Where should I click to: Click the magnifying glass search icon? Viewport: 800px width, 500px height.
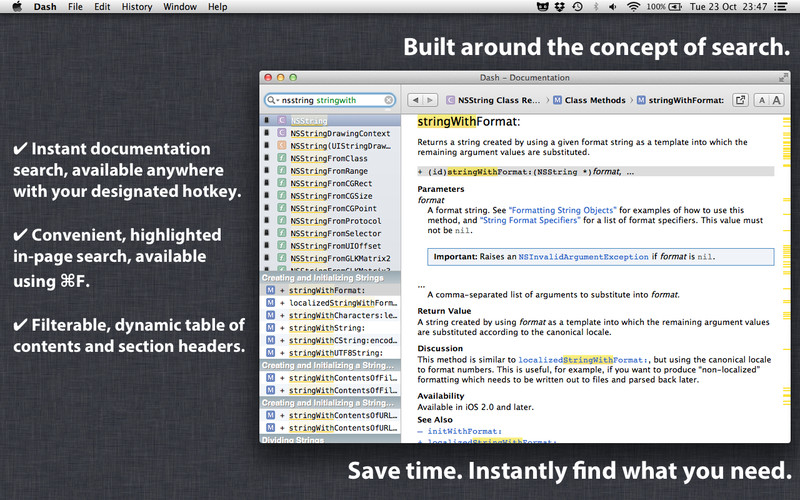coord(272,100)
